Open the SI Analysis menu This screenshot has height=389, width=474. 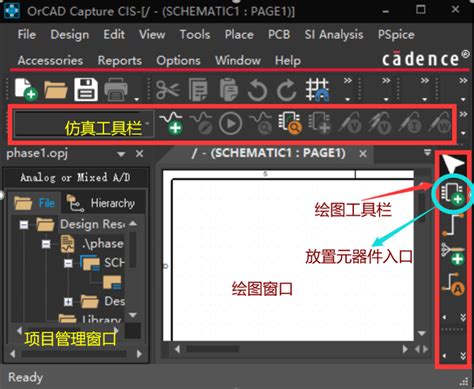coord(334,35)
